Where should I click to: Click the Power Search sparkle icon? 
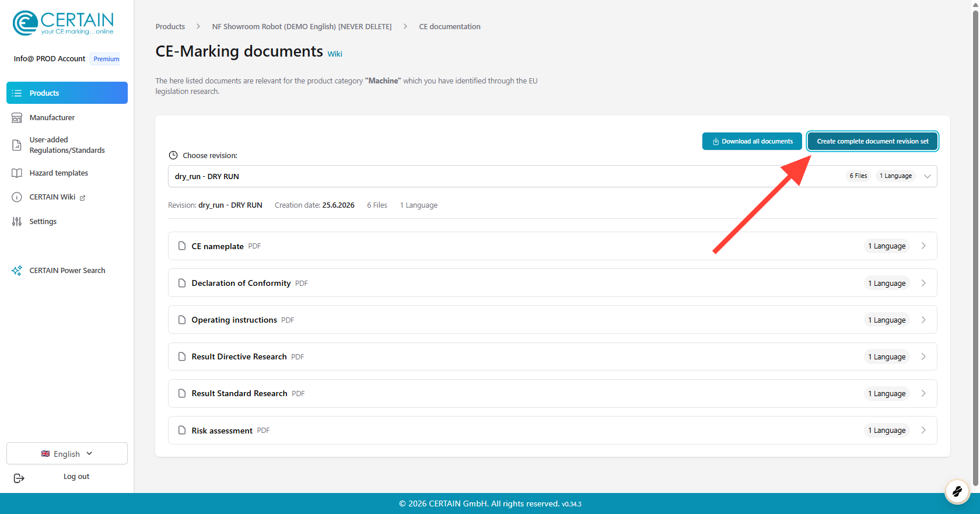[17, 271]
